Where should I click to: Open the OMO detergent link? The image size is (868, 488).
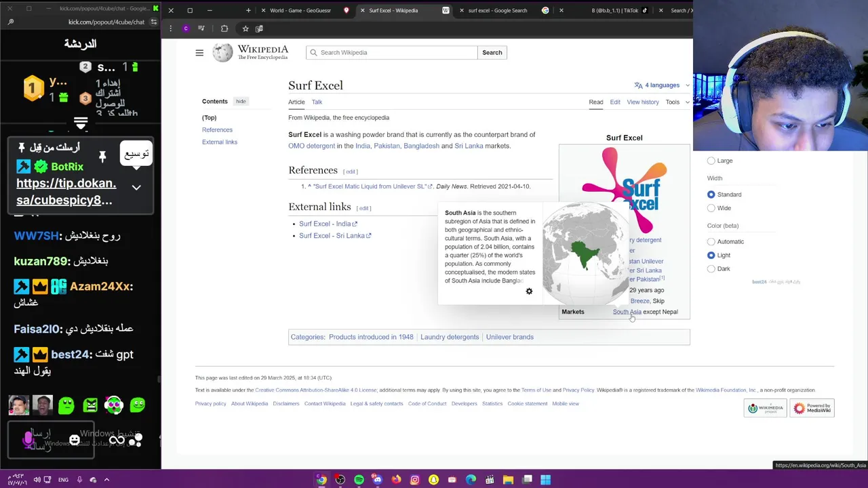click(x=311, y=146)
